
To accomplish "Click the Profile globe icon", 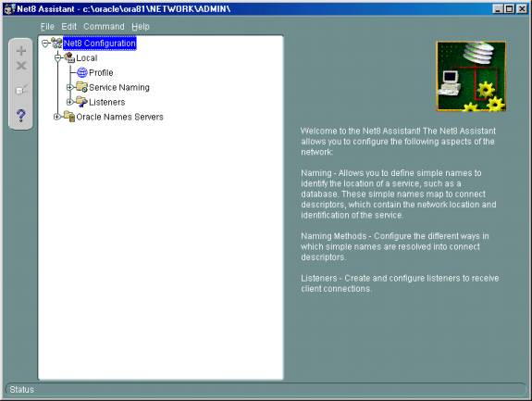I will coord(82,72).
